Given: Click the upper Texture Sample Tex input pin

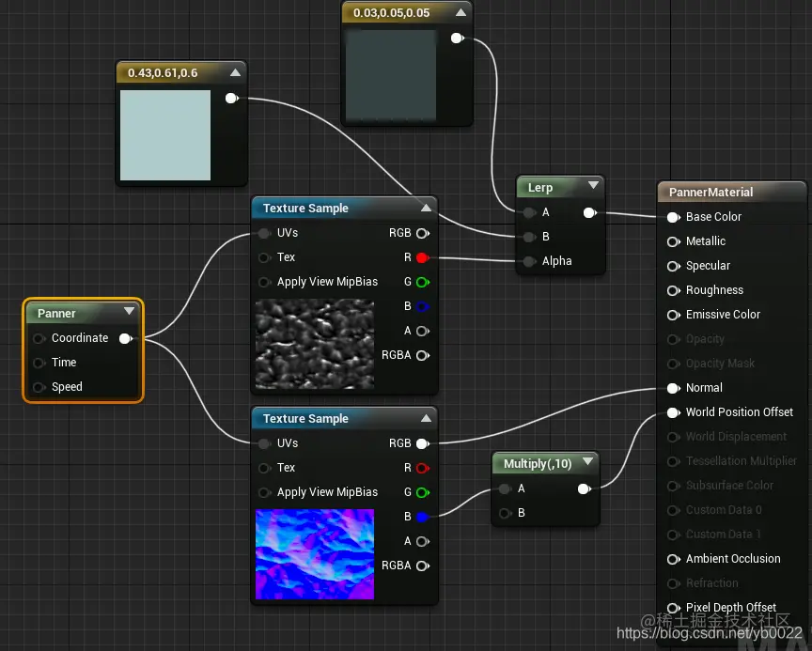Looking at the screenshot, I should [264, 257].
